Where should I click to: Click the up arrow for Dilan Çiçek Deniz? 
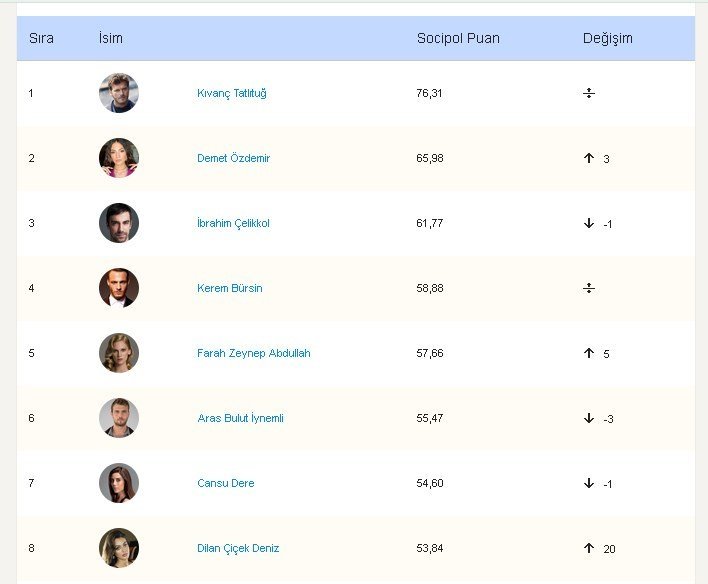click(588, 548)
